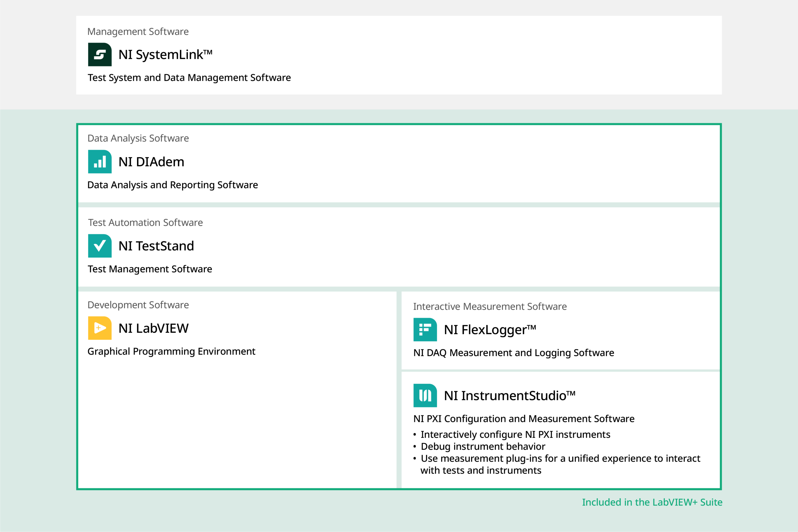798x532 pixels.
Task: Click the NI InstrumentStudio icon
Action: point(425,395)
